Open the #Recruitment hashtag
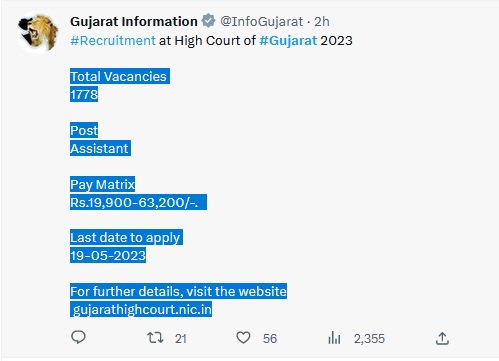 click(x=113, y=41)
